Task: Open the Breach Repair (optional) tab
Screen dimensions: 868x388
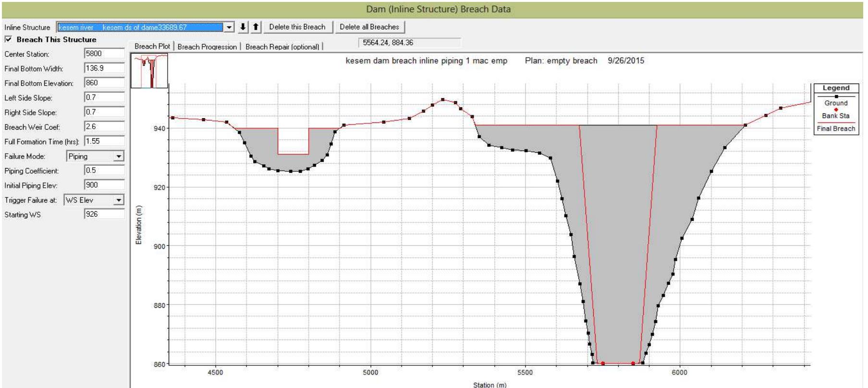Action: tap(282, 47)
